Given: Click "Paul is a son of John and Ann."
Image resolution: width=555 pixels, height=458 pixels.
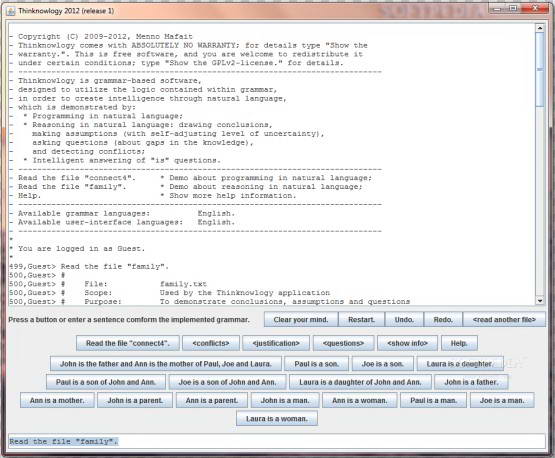Looking at the screenshot, I should click(x=105, y=382).
